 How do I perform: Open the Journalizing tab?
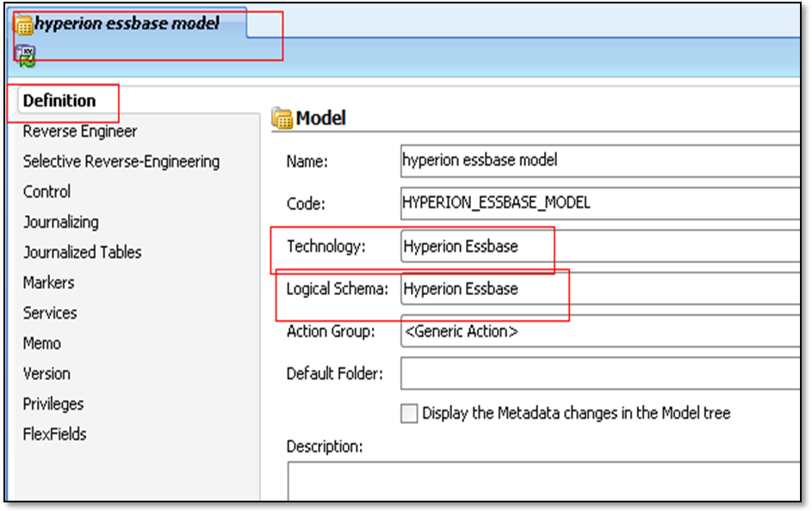tap(60, 222)
